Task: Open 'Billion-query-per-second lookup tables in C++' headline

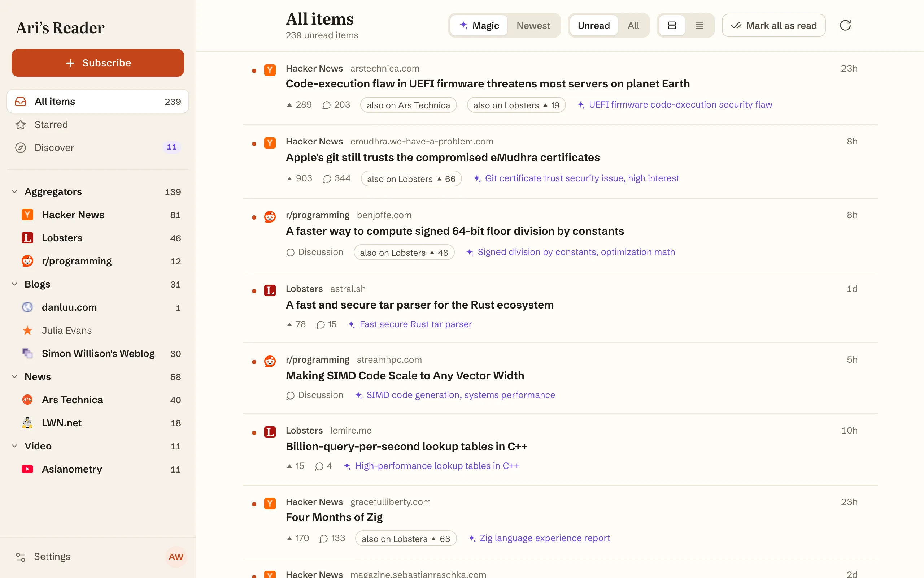Action: (x=407, y=446)
